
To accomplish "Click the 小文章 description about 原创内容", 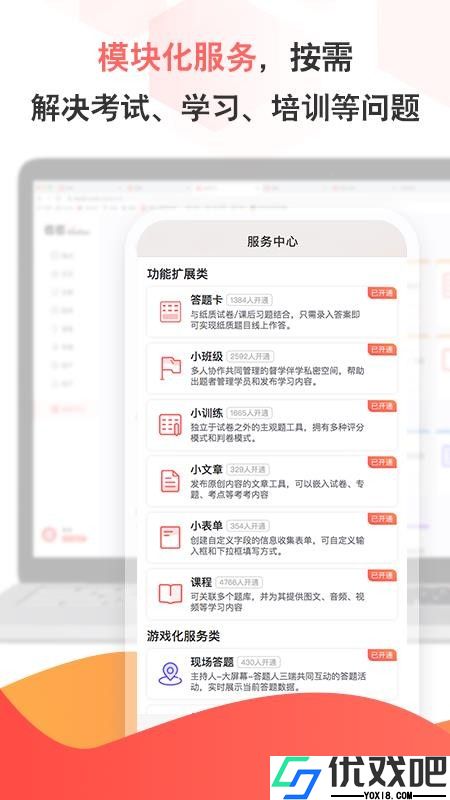I will pos(278,489).
